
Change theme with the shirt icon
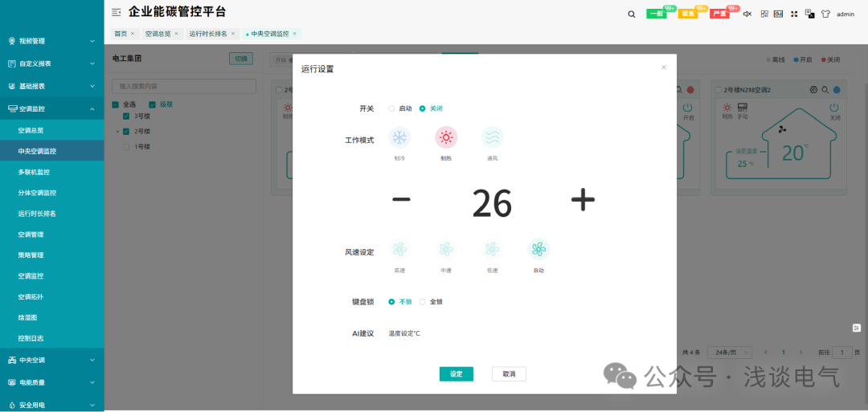826,14
